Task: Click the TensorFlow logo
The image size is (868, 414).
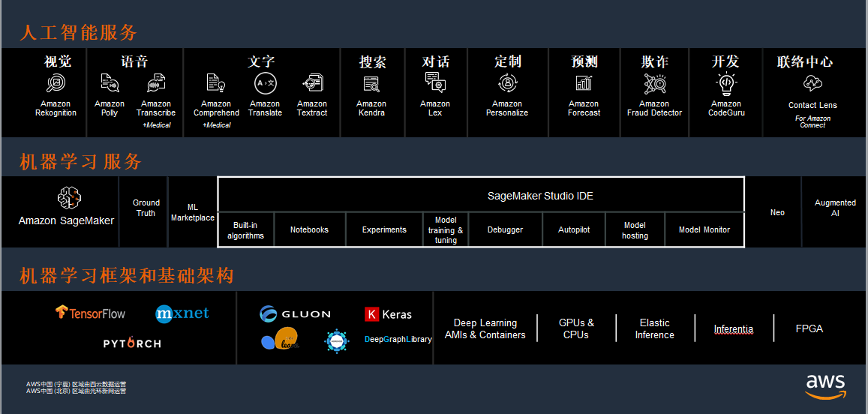Action: point(90,313)
